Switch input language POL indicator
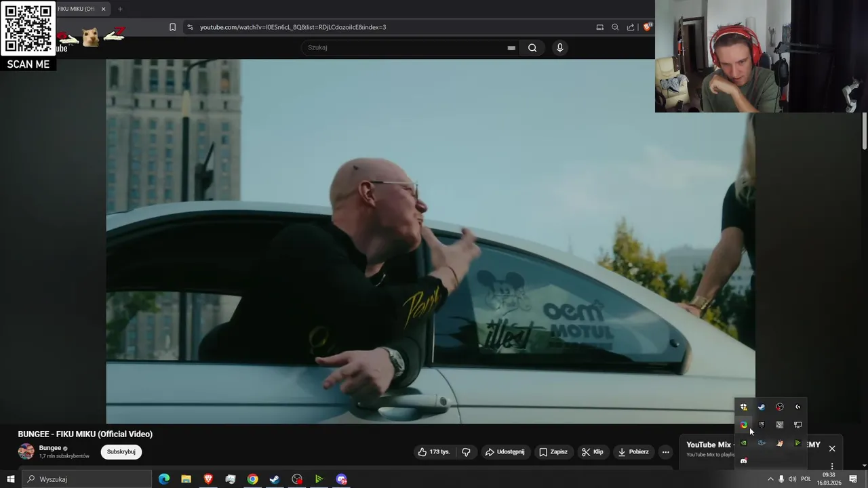This screenshot has height=488, width=868. (806, 479)
